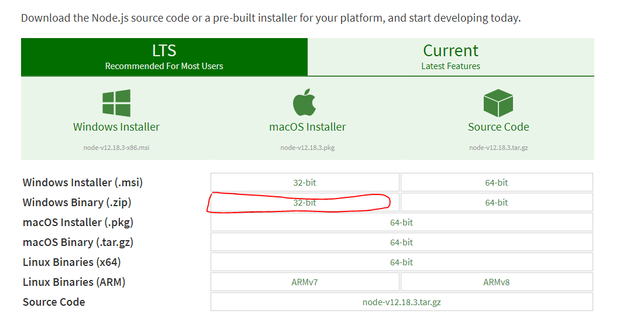Click node-v12.18.3.pkg file name
This screenshot has width=644, height=328.
pyautogui.click(x=307, y=148)
